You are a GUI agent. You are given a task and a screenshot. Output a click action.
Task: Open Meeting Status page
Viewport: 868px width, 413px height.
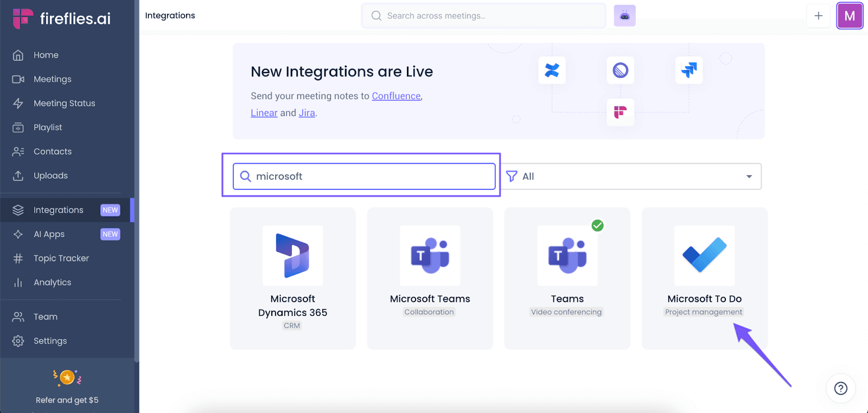64,103
